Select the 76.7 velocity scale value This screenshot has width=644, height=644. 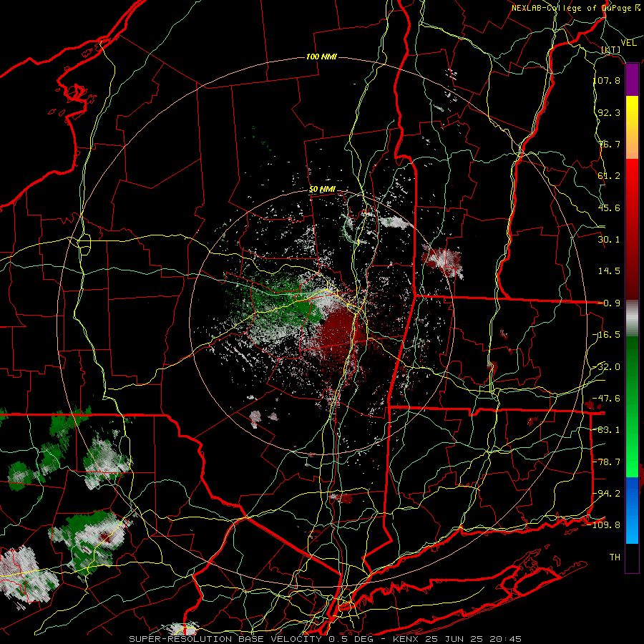pos(609,144)
